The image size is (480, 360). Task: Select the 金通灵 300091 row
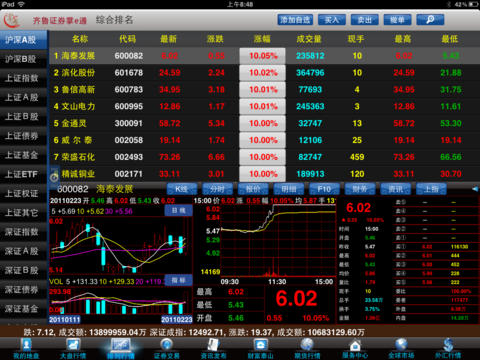pos(265,123)
